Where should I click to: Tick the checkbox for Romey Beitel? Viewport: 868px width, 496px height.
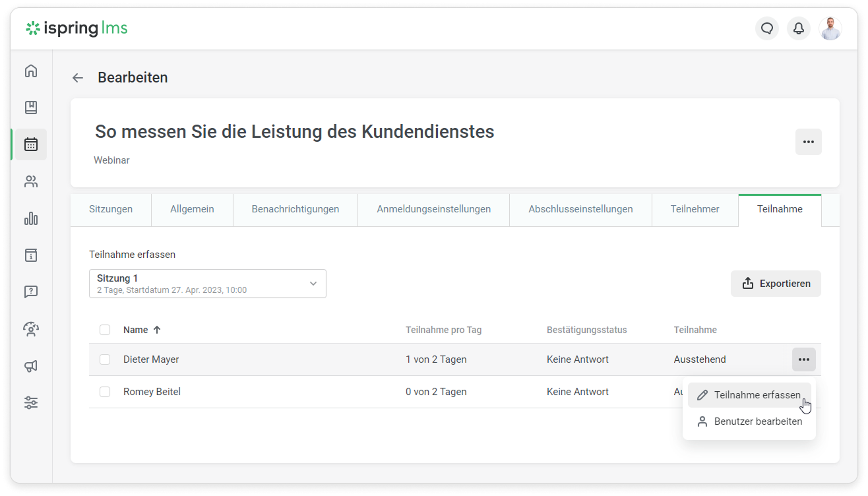click(105, 392)
